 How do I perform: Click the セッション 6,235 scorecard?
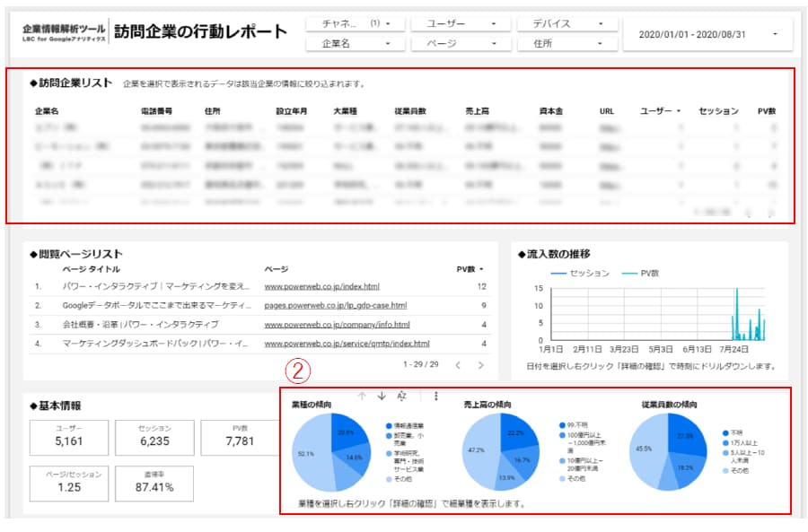[x=154, y=438]
